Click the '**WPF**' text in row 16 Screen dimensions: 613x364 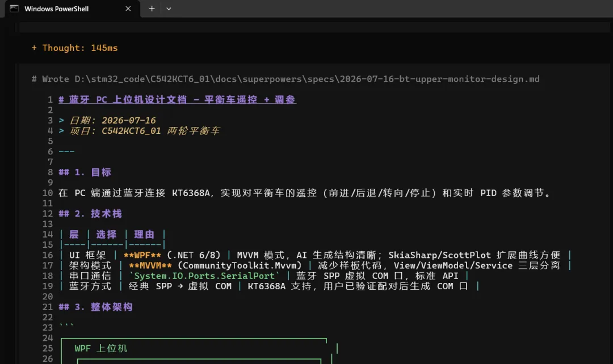[x=142, y=255]
